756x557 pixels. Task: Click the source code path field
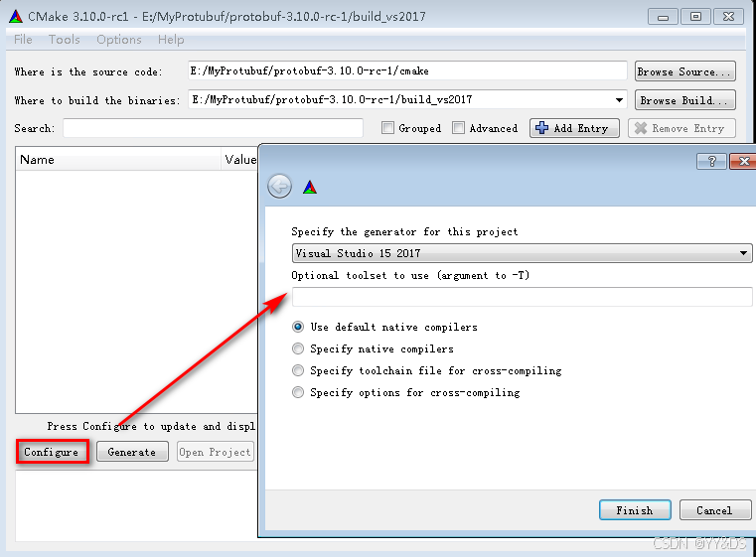pyautogui.click(x=407, y=70)
